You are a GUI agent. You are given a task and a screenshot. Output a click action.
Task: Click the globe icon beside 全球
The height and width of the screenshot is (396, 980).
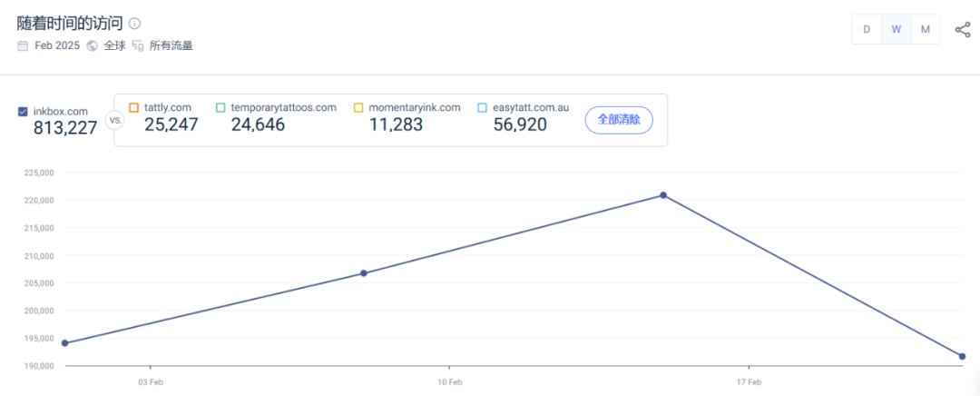93,45
